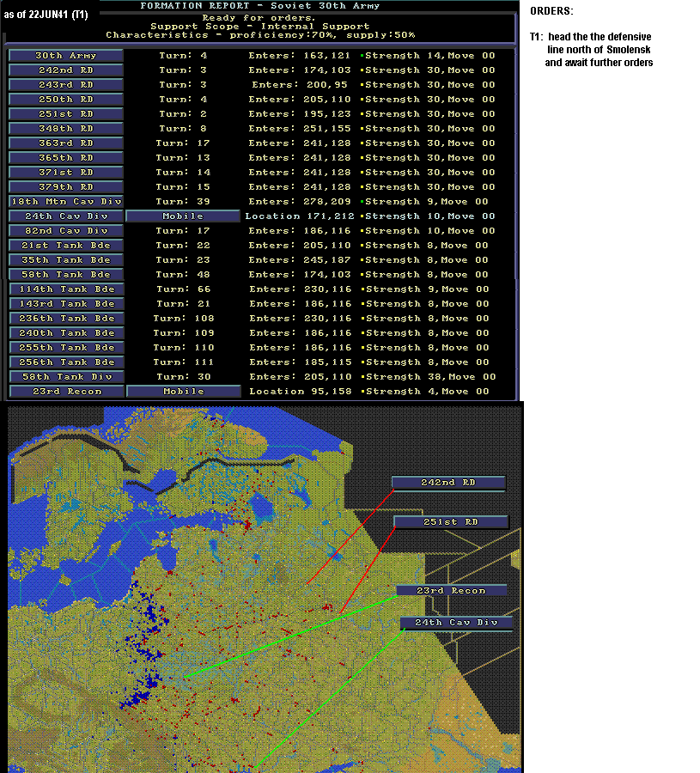This screenshot has width=700, height=773.
Task: Open the 58th Tank Bde button
Action: [x=65, y=275]
